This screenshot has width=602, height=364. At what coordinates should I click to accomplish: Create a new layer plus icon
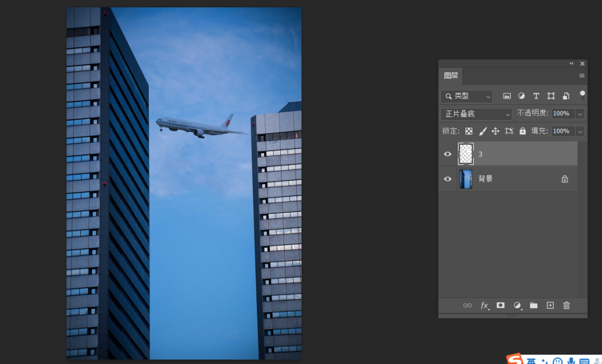[550, 305]
